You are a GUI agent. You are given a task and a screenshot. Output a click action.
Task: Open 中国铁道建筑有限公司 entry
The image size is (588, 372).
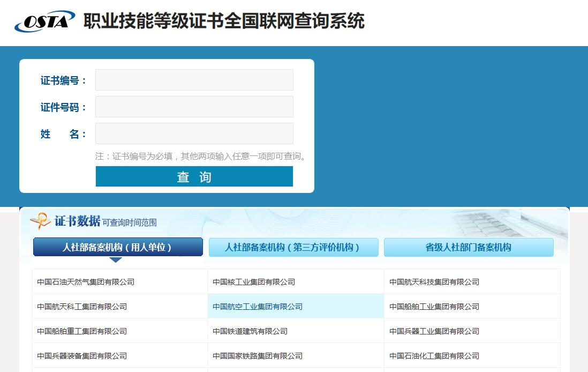(250, 331)
